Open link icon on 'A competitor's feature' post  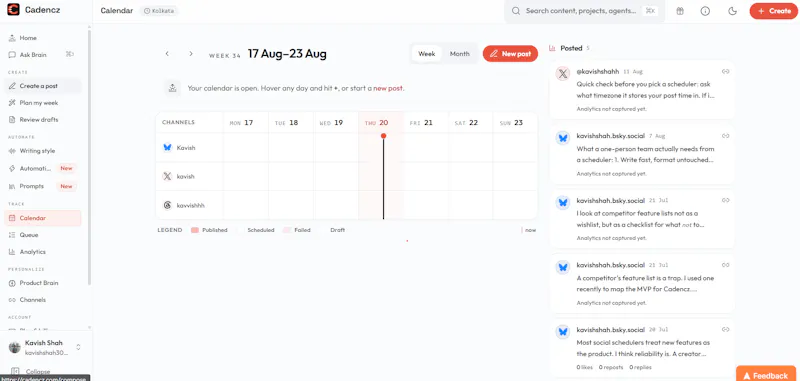click(726, 265)
